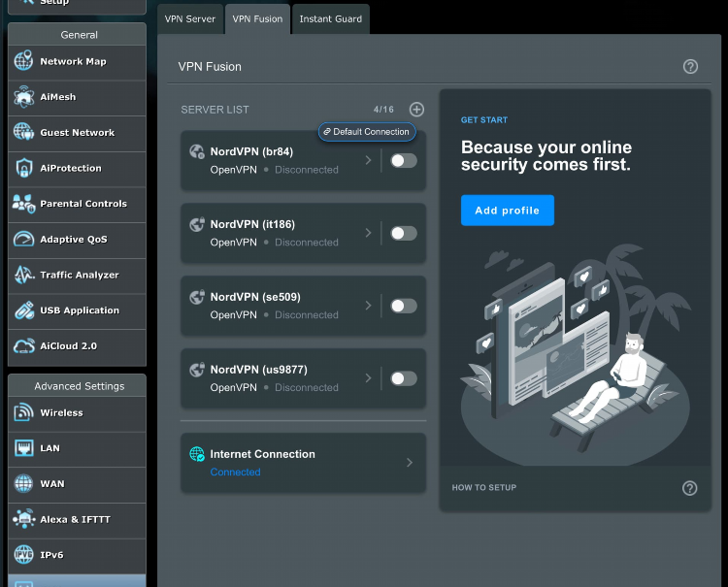This screenshot has width=728, height=587.
Task: Click the Add profile button
Action: pyautogui.click(x=507, y=211)
